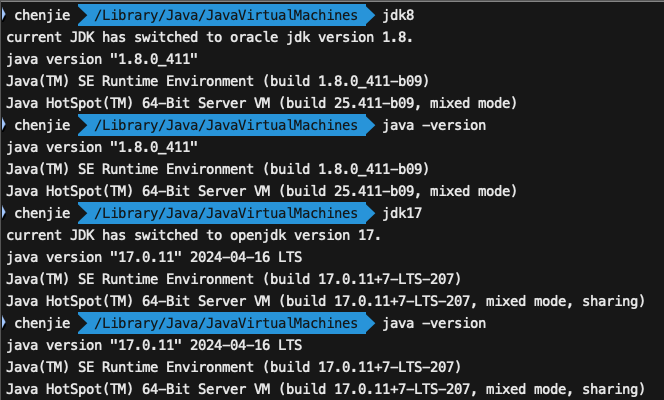Viewport: 664px width, 400px height.
Task: Click the blue path segment on the jdk17 prompt
Action: (x=226, y=213)
